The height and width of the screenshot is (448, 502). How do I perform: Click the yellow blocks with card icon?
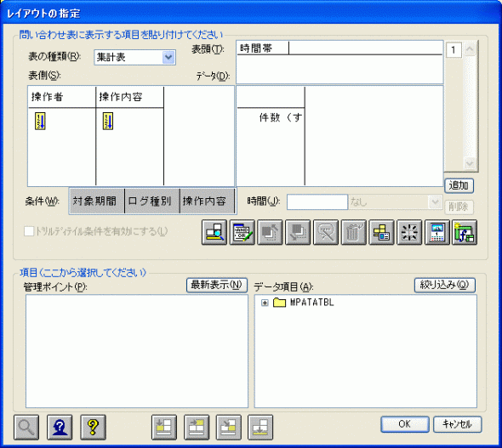[x=381, y=232]
